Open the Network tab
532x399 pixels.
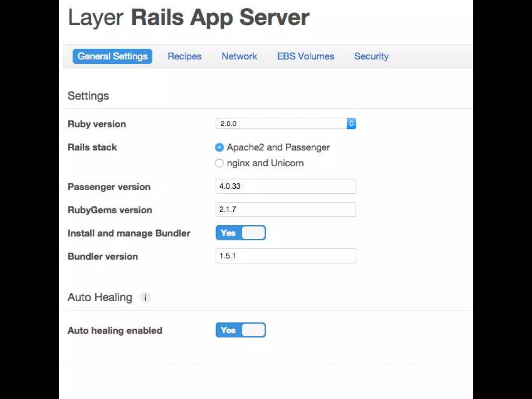click(x=239, y=56)
